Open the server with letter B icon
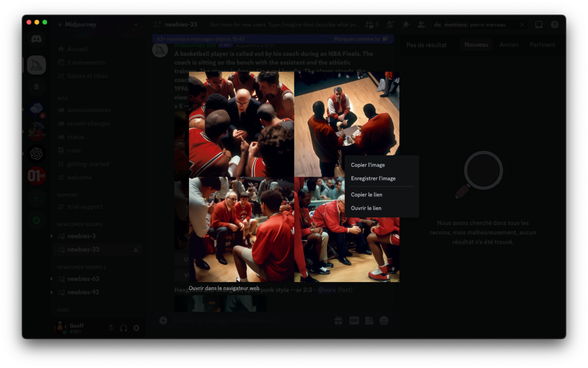The width and height of the screenshot is (588, 368). [36, 87]
